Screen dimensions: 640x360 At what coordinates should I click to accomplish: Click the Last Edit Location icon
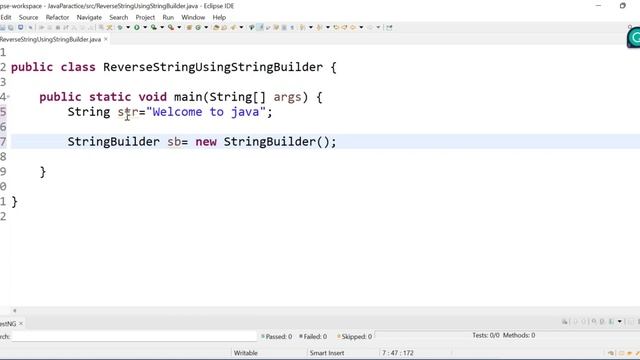(x=336, y=27)
